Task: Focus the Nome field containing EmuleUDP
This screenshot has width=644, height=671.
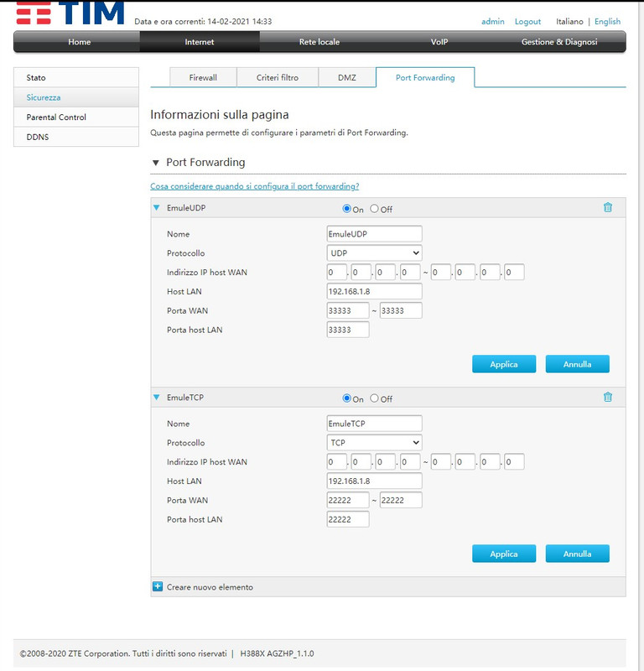Action: tap(374, 234)
